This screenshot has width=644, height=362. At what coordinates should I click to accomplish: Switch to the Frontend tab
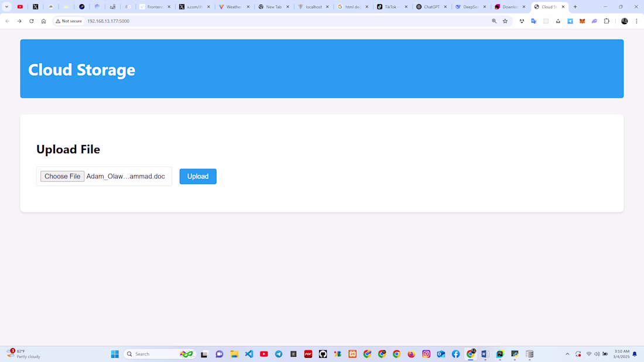[155, 6]
